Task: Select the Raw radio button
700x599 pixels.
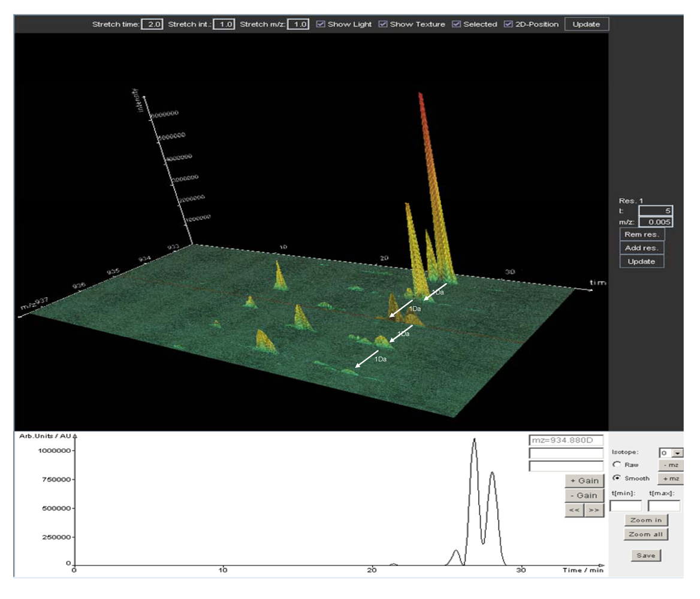Action: click(x=616, y=465)
